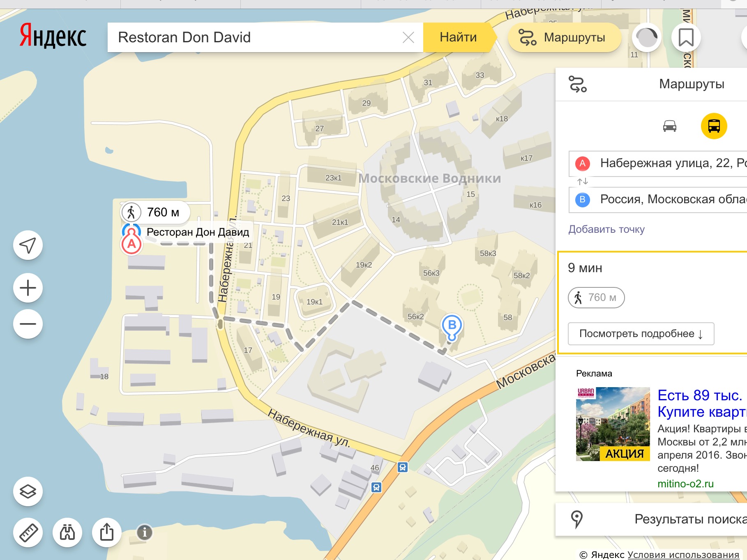Click the 760 м walking badge in panel
This screenshot has width=747, height=560.
click(x=596, y=298)
